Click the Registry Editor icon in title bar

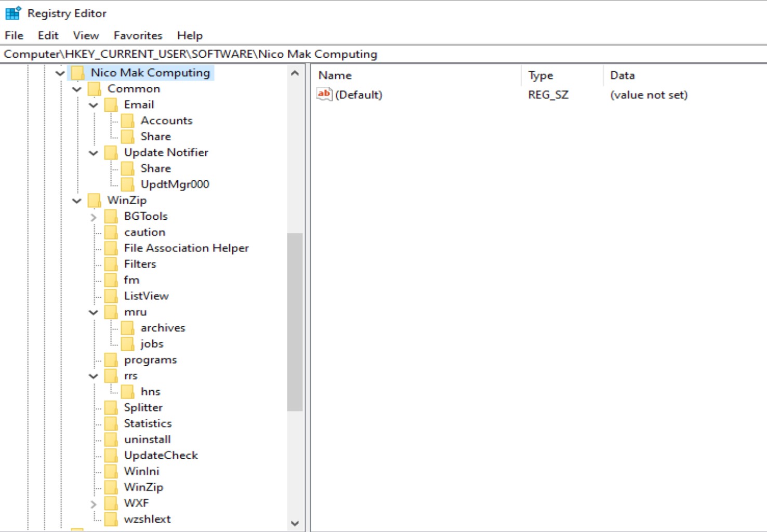click(12, 12)
